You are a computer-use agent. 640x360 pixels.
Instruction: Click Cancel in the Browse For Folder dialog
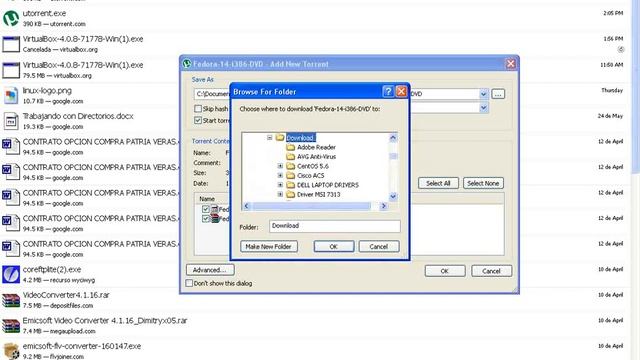click(379, 247)
